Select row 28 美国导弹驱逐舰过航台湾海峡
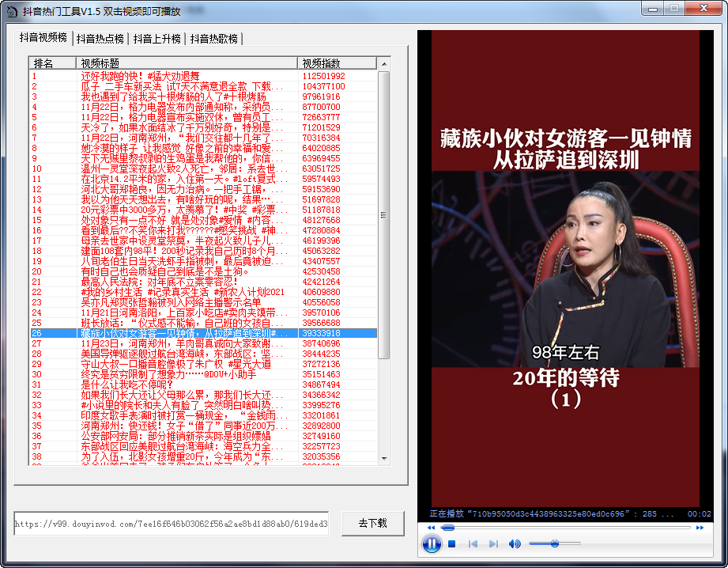The width and height of the screenshot is (728, 568). point(203,354)
